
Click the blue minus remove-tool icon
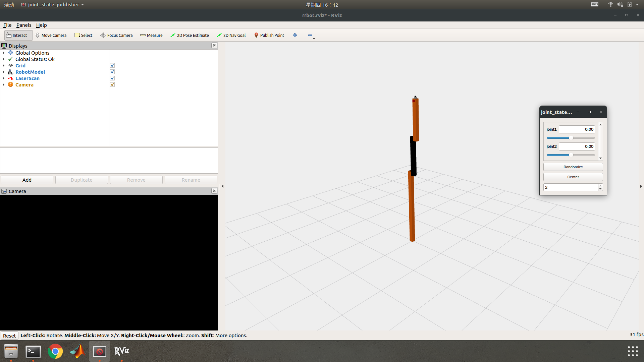click(310, 35)
